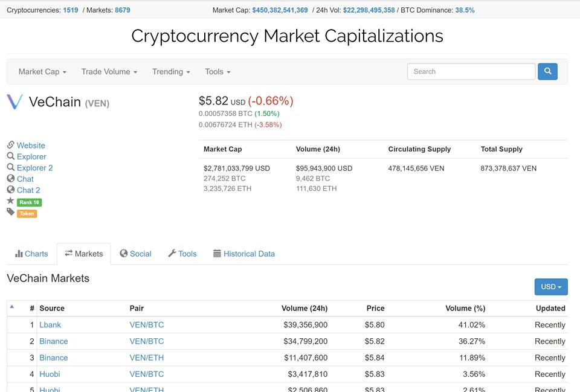The width and height of the screenshot is (580, 392).
Task: Click the Markets count 8679
Action: pos(123,10)
